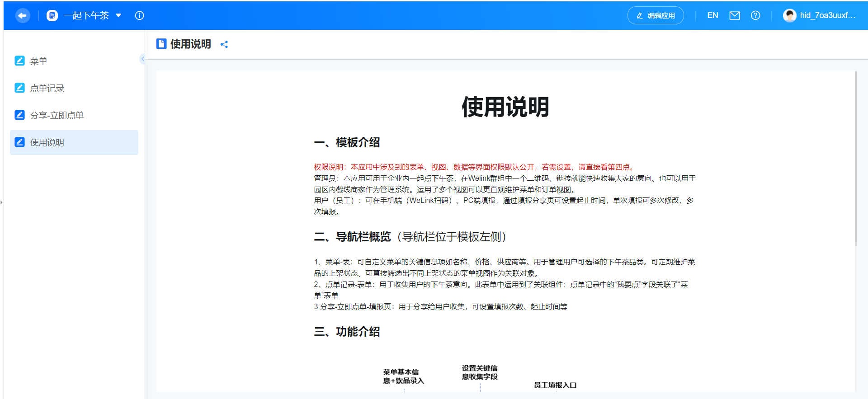
Task: Click the 分享-立即点单 form icon
Action: (x=19, y=115)
